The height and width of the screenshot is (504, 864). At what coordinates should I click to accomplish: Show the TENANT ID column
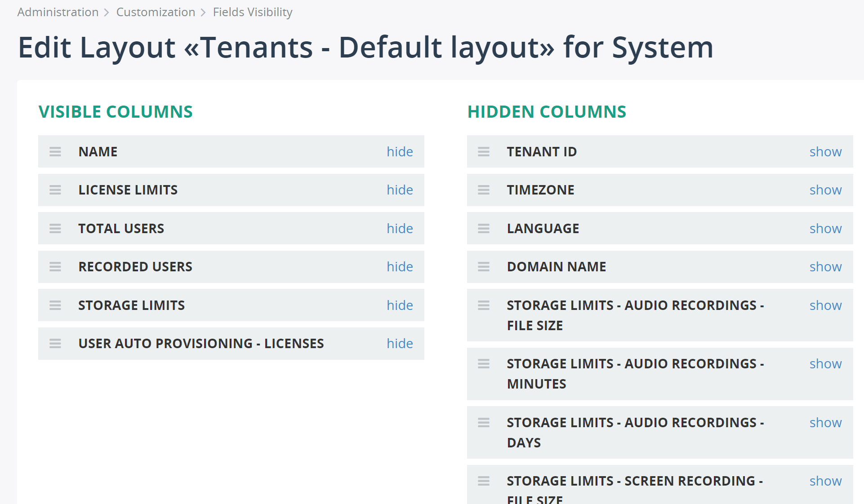826,152
